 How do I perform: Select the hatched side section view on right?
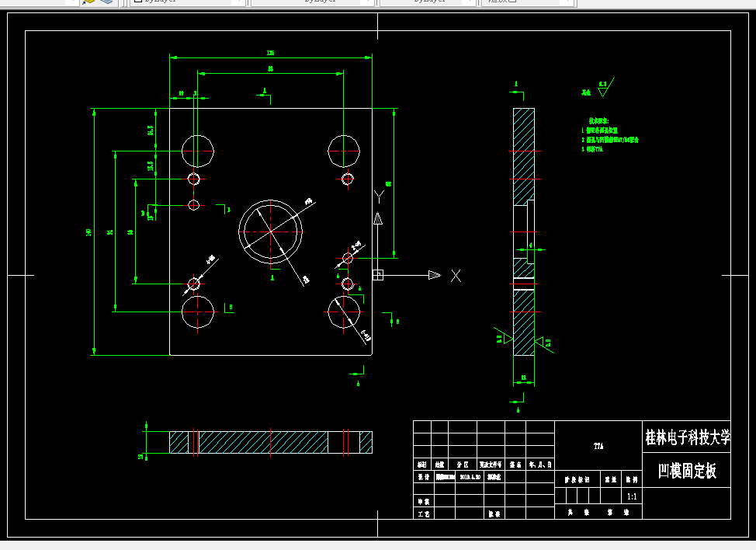[x=524, y=232]
